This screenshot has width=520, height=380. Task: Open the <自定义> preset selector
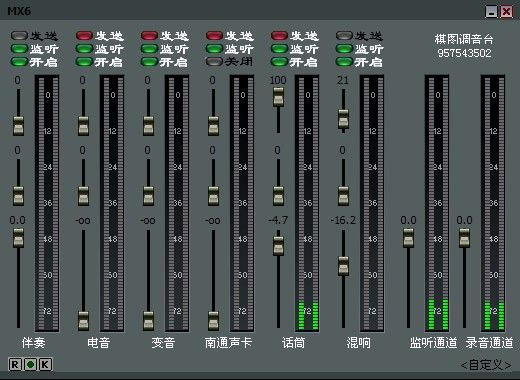coord(486,365)
